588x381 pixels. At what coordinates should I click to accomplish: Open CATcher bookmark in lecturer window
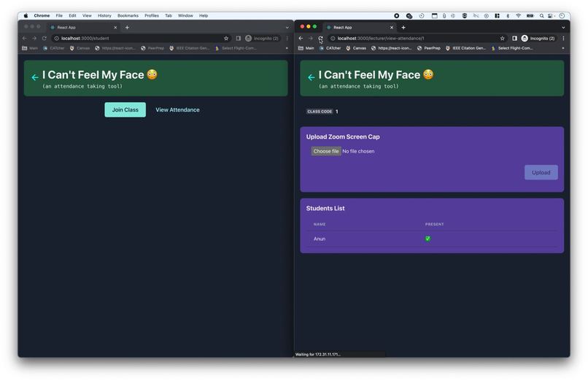click(x=330, y=48)
